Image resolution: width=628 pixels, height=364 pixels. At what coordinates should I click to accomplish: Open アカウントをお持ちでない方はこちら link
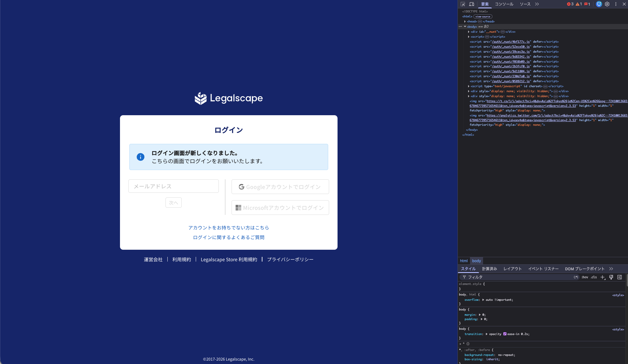pyautogui.click(x=229, y=228)
